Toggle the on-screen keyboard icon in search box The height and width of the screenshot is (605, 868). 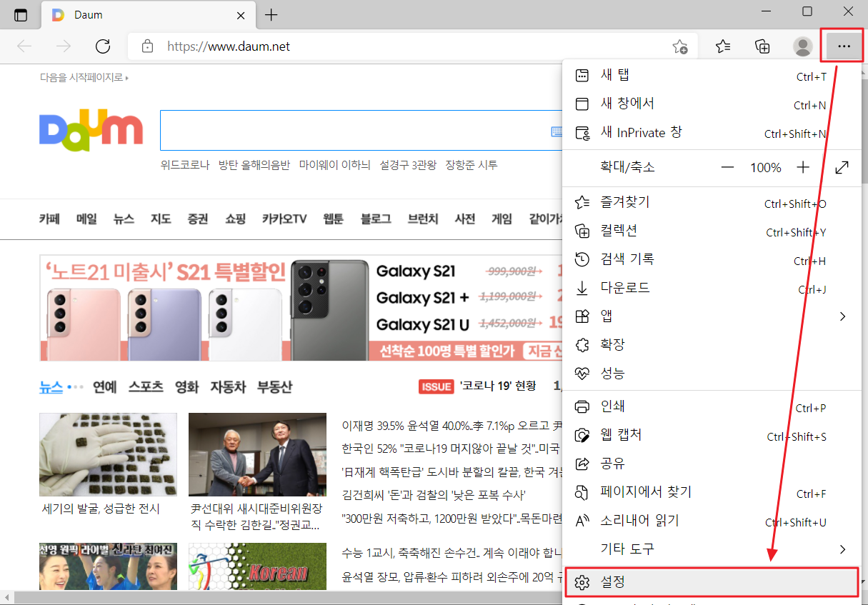(x=557, y=131)
